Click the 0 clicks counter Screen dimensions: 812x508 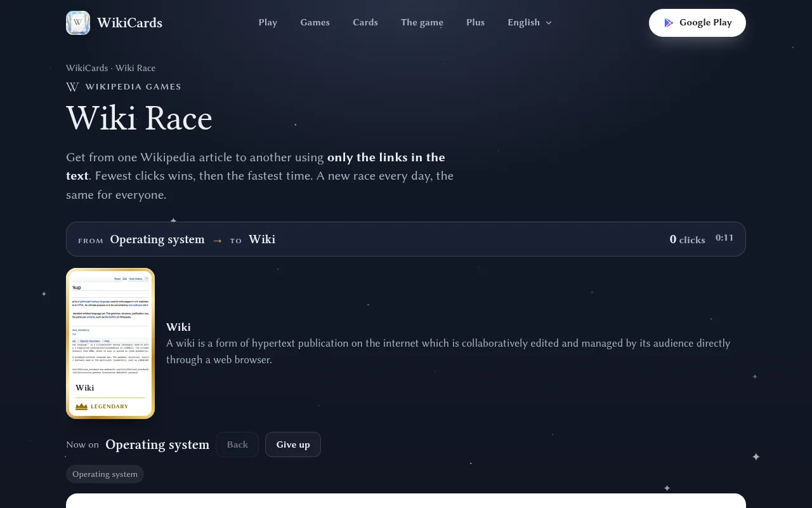tap(688, 239)
